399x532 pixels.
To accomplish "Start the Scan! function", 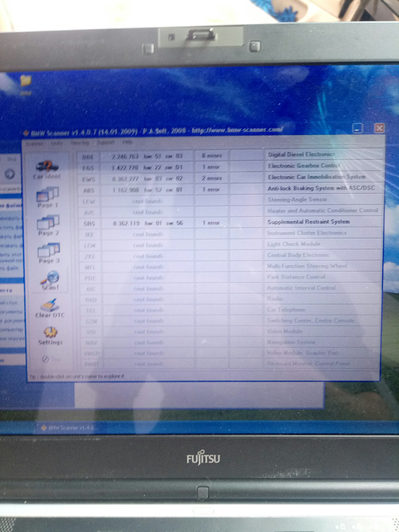I will pyautogui.click(x=50, y=281).
